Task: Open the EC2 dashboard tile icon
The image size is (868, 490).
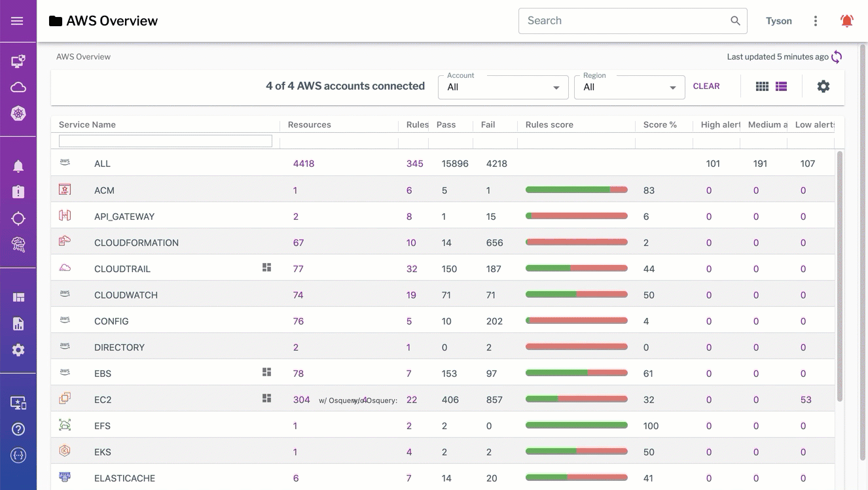Action: 266,398
